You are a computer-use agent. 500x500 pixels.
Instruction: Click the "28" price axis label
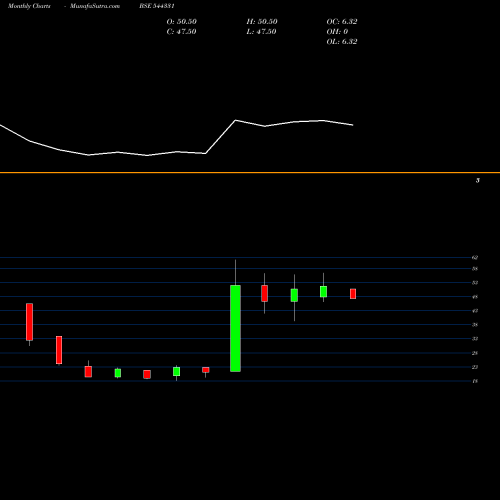coord(475,353)
